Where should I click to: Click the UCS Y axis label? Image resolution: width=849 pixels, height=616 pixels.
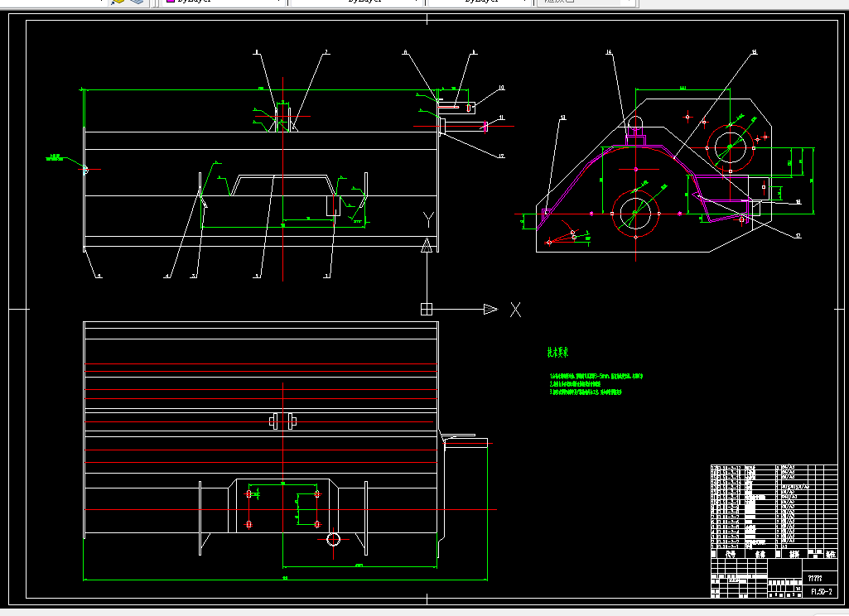click(x=428, y=219)
